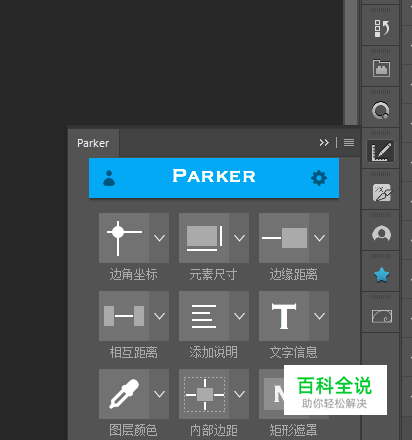Select the 相互距离 mutual distance tool
Image resolution: width=412 pixels, height=440 pixels.
coord(124,316)
